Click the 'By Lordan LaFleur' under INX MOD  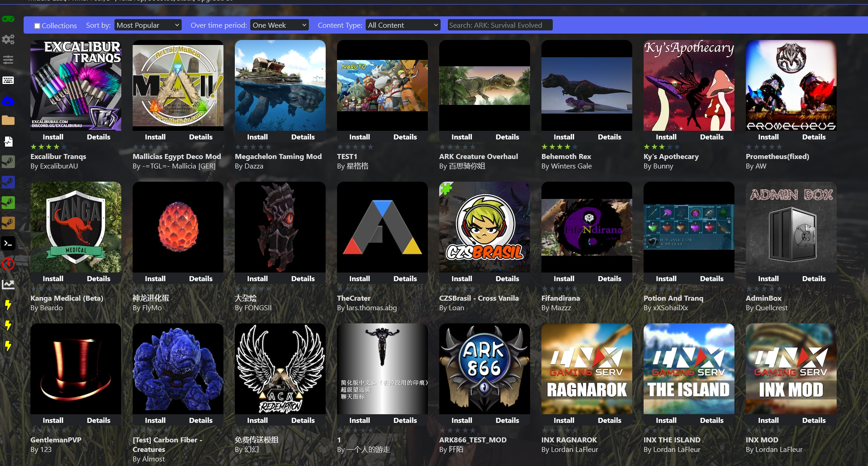[x=774, y=450]
